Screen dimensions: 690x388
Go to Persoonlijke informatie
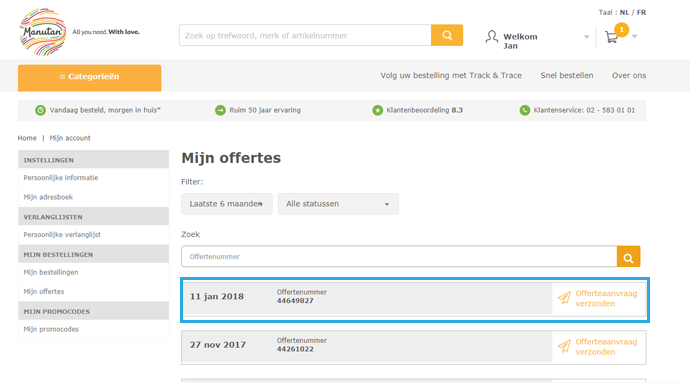click(x=61, y=178)
